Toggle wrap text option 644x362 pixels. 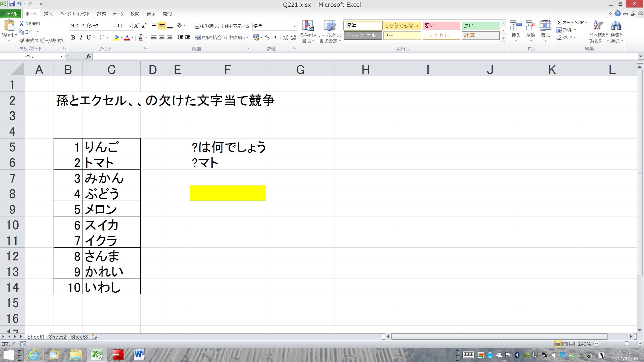click(222, 26)
